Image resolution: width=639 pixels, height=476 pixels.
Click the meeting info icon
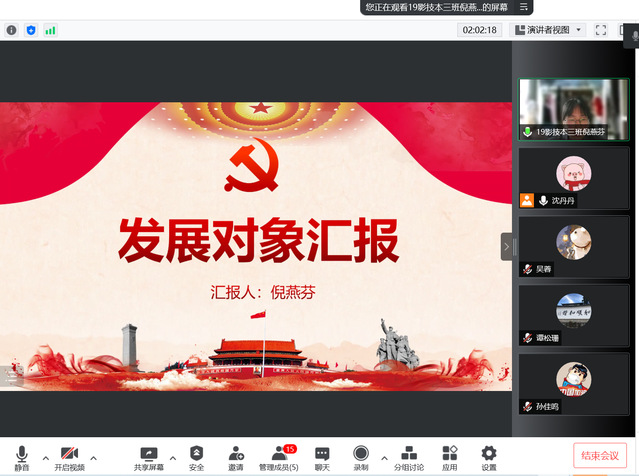tap(12, 30)
